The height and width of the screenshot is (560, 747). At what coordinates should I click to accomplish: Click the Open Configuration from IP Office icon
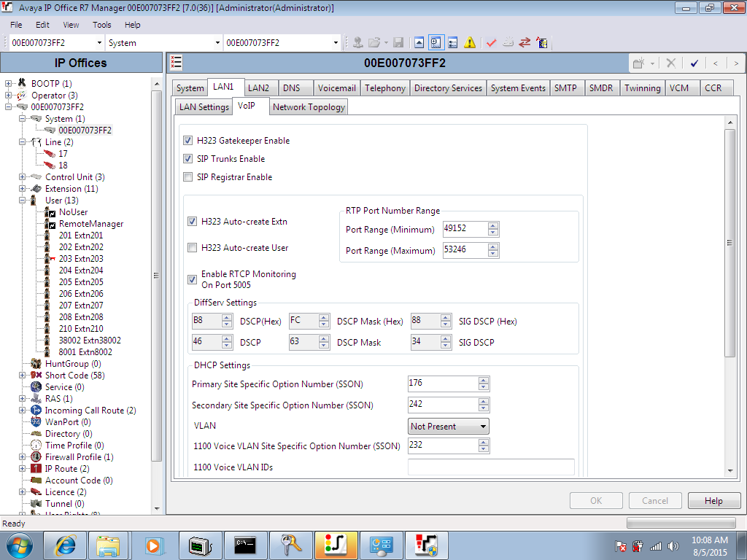(357, 43)
